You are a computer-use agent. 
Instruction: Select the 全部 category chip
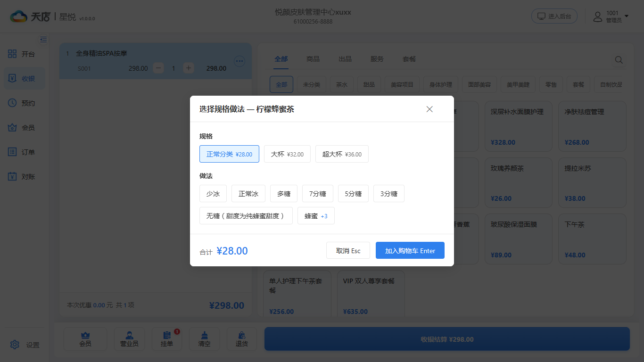coord(281,85)
